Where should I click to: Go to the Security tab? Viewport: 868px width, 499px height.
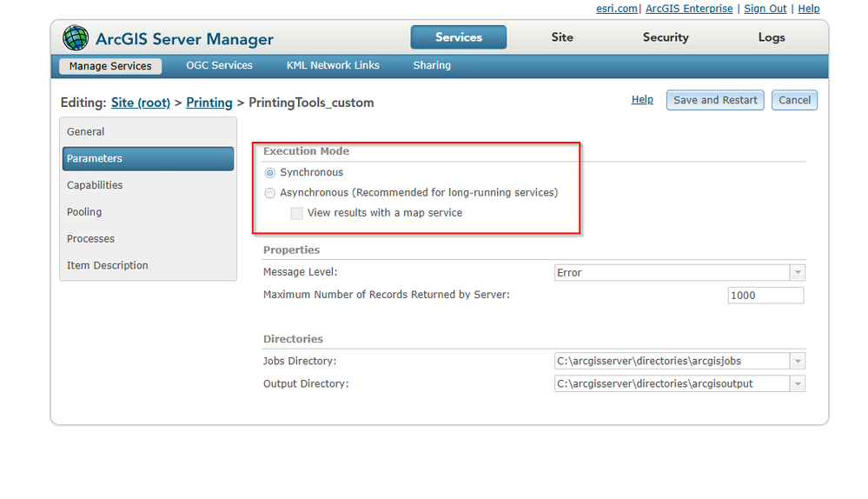coord(666,37)
